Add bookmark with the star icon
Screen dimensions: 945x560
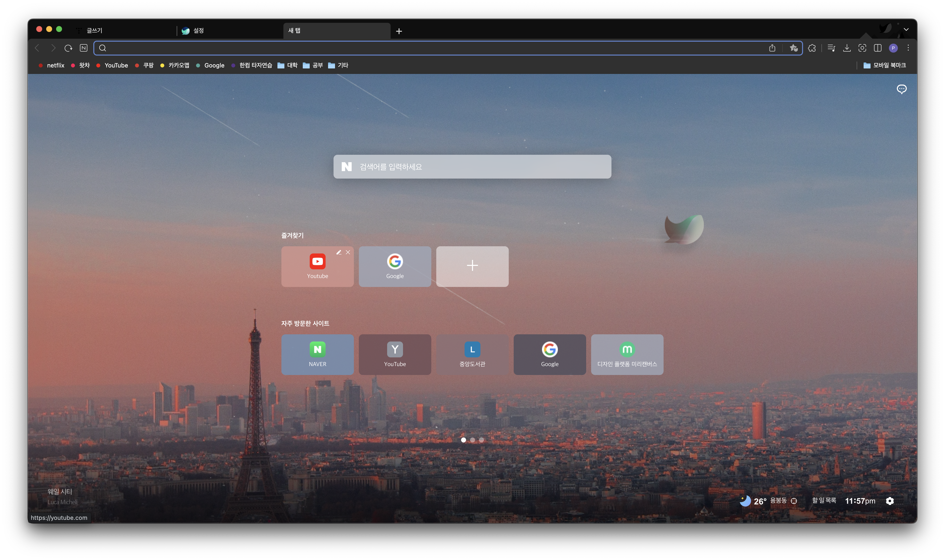tap(794, 48)
